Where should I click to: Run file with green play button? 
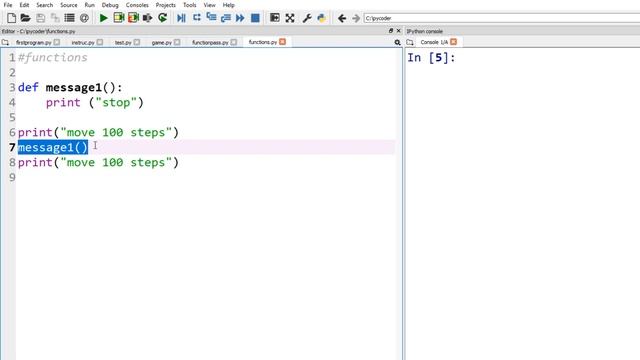point(103,18)
